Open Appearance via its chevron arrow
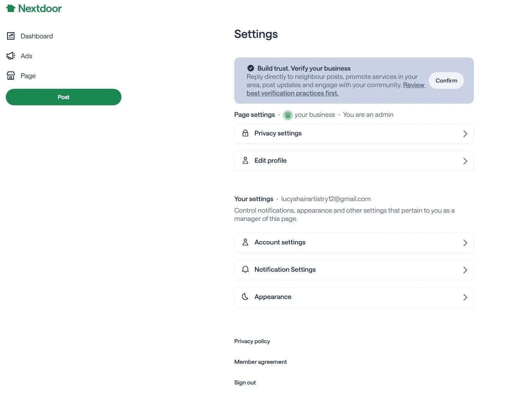The image size is (530, 420). coord(465,297)
